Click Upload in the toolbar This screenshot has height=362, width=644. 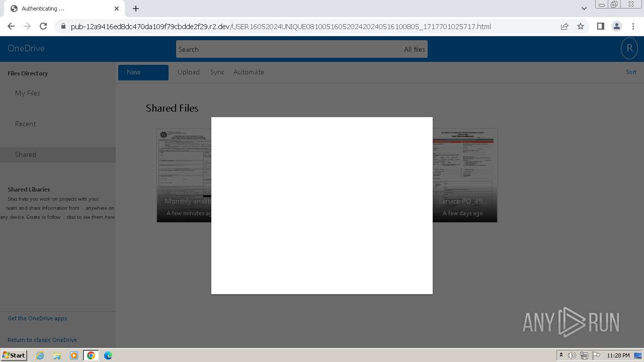(x=189, y=72)
